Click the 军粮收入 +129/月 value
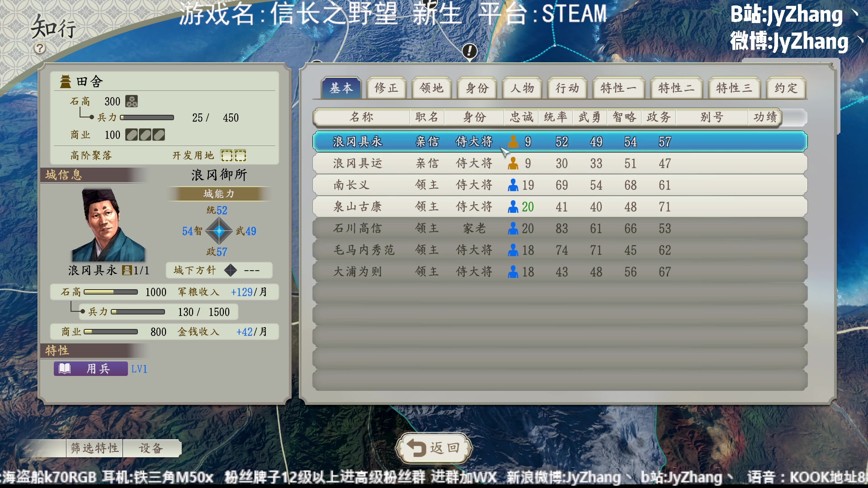This screenshot has height=488, width=868. [249, 292]
